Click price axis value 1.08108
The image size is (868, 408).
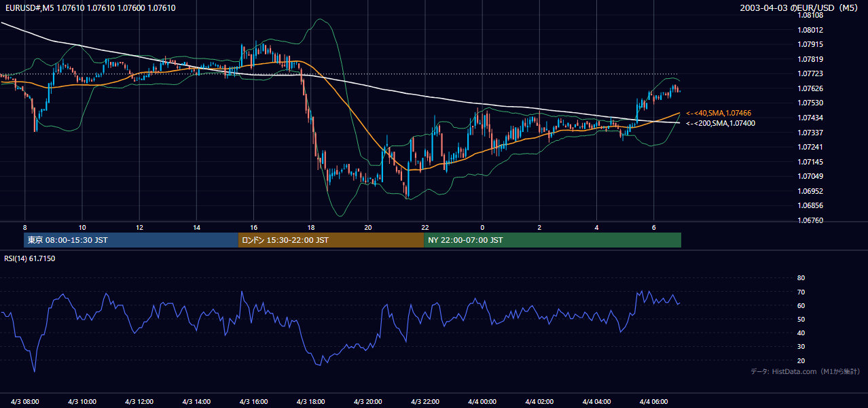(x=810, y=15)
